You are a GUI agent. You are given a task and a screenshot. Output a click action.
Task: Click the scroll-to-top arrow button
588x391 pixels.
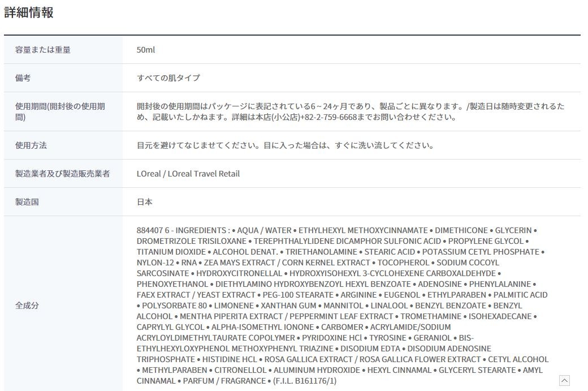564,380
